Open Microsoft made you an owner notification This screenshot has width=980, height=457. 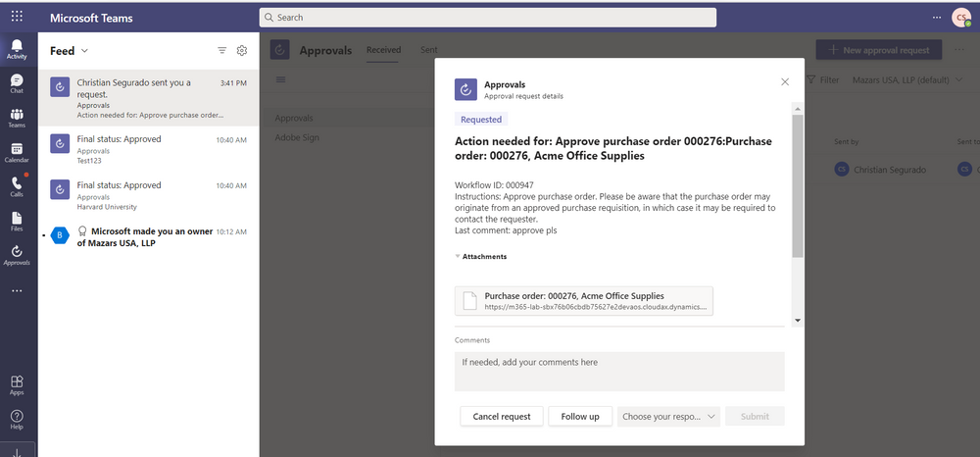[148, 237]
